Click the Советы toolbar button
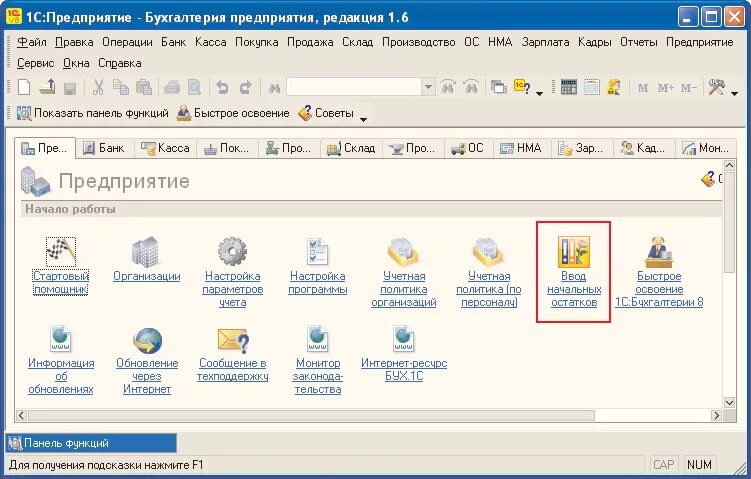Screen dimensions: 751x479 [x=326, y=114]
